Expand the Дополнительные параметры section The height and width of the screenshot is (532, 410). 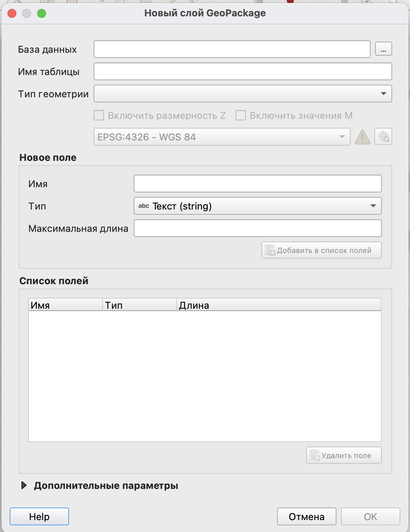[24, 486]
